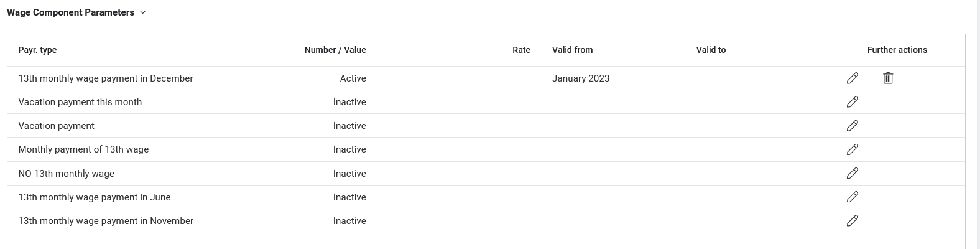Edit 13th monthly wage payment in December
Screen dimensions: 980x249
pos(853,78)
